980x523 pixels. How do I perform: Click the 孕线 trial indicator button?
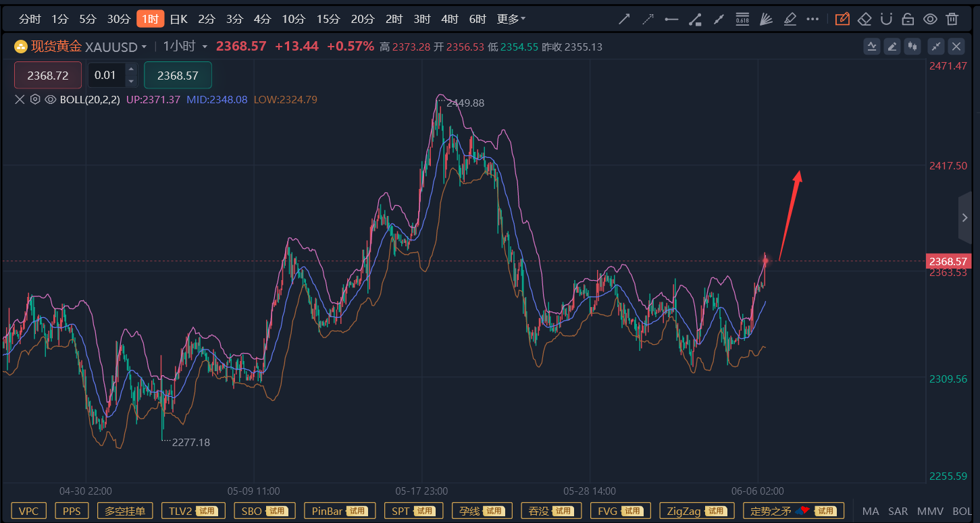482,511
